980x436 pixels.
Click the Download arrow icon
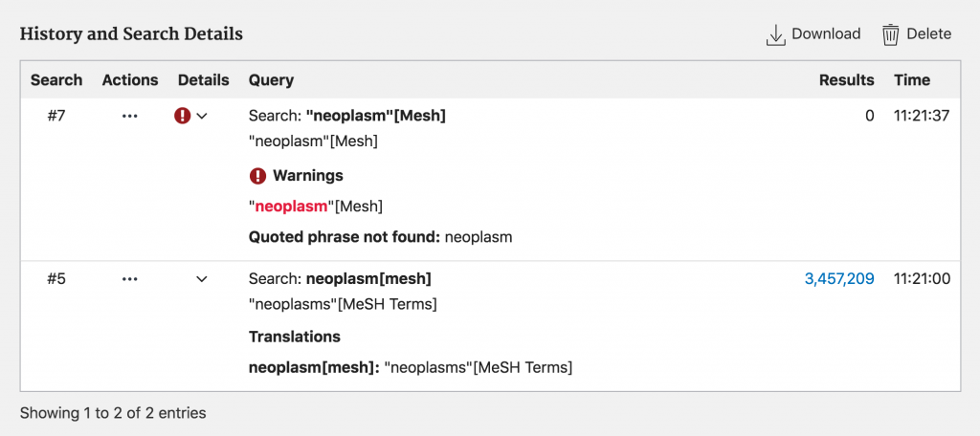point(775,35)
